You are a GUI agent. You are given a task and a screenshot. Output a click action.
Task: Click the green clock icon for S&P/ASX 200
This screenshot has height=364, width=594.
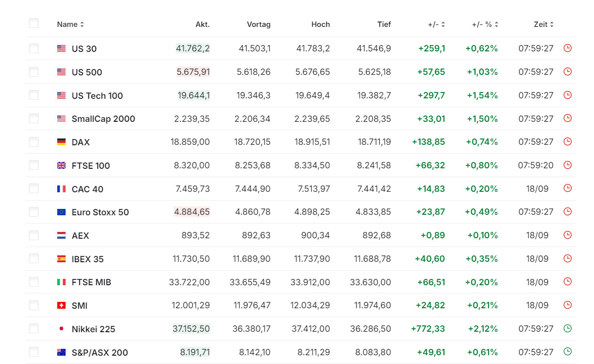click(568, 351)
